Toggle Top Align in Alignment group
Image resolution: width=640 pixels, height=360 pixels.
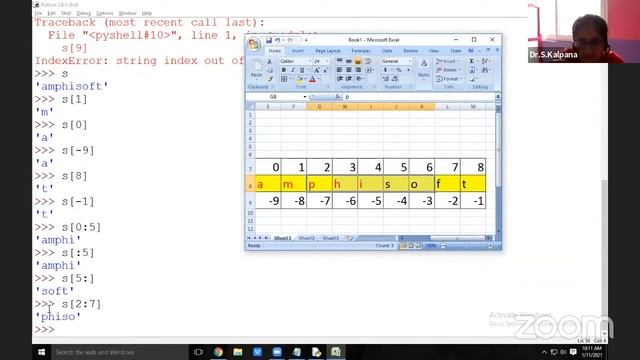(x=340, y=60)
